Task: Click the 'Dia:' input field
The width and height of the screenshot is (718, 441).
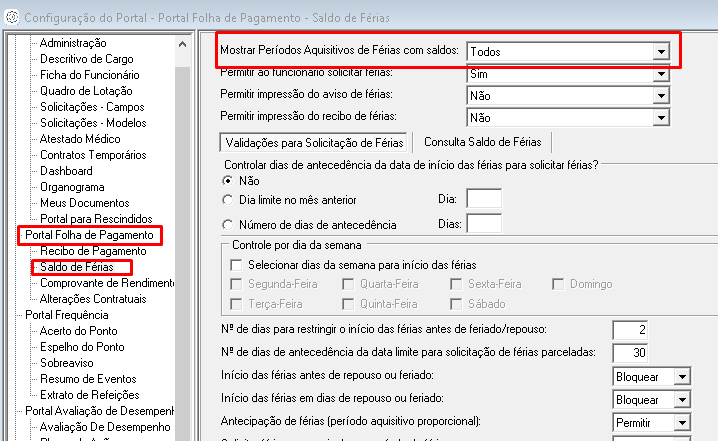Action: pyautogui.click(x=484, y=200)
